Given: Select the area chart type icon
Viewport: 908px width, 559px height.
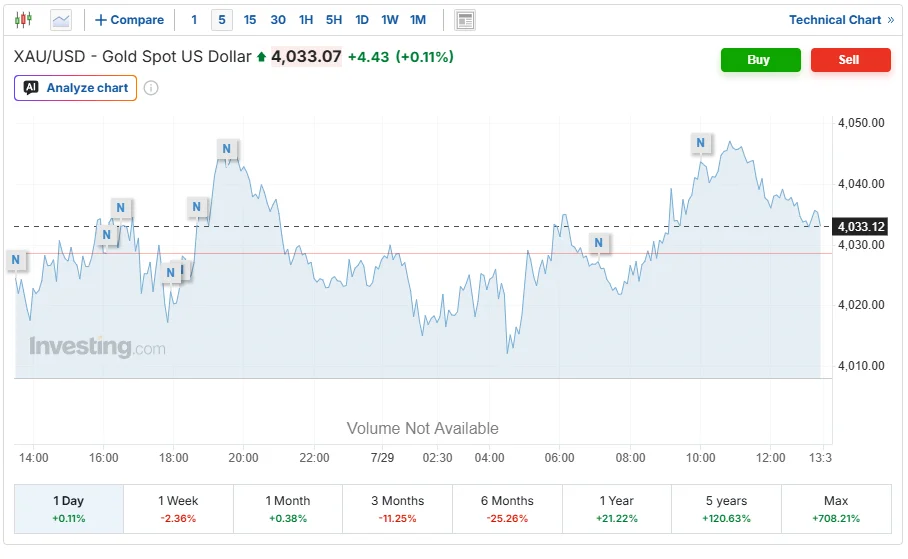Looking at the screenshot, I should tap(61, 20).
